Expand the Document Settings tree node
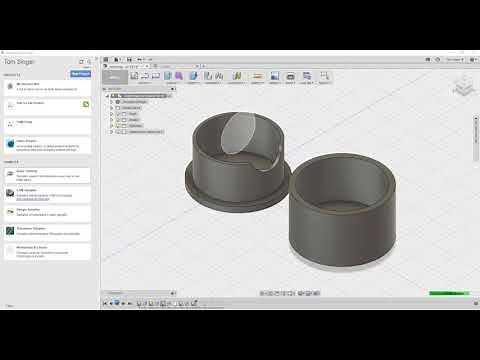Screen dimensions: 480x360 (112, 102)
